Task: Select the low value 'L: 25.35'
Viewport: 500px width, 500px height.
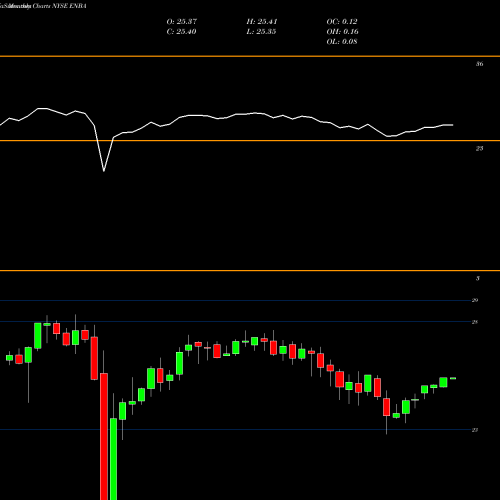Action: point(261,32)
